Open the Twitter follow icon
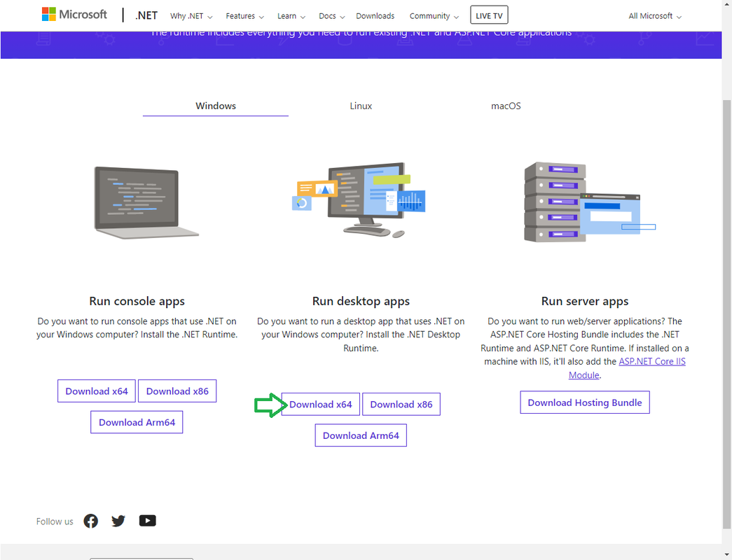Screen dimensions: 732x560 118,521
